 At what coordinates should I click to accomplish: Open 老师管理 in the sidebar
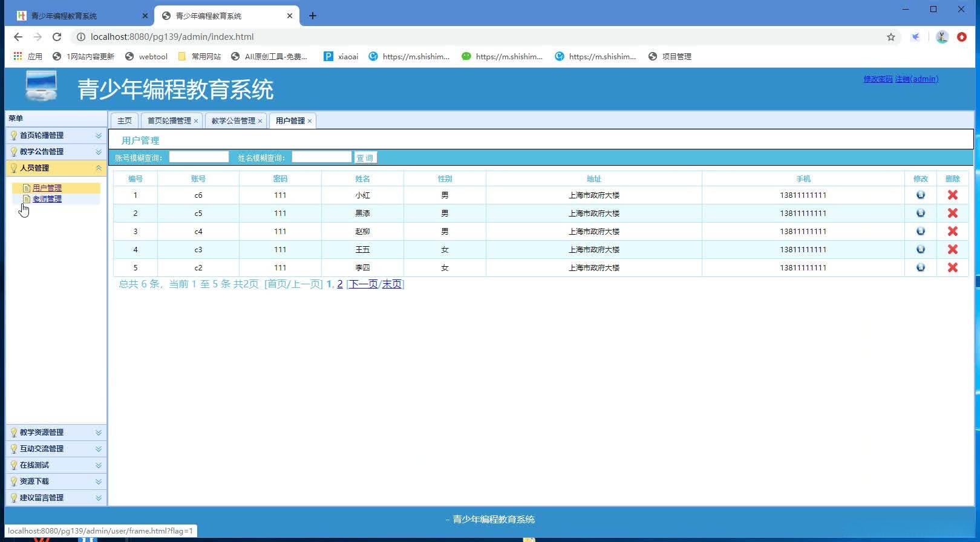pyautogui.click(x=47, y=199)
